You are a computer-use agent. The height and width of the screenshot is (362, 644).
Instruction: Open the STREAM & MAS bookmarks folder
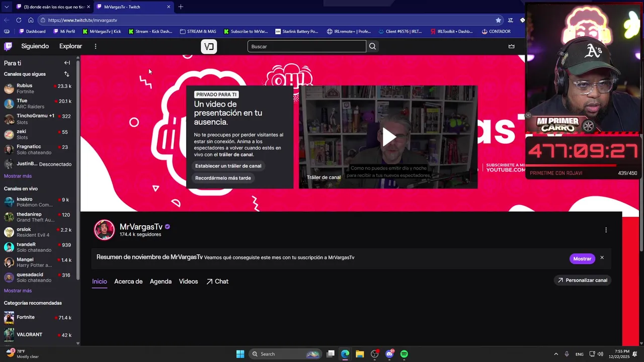click(198, 31)
